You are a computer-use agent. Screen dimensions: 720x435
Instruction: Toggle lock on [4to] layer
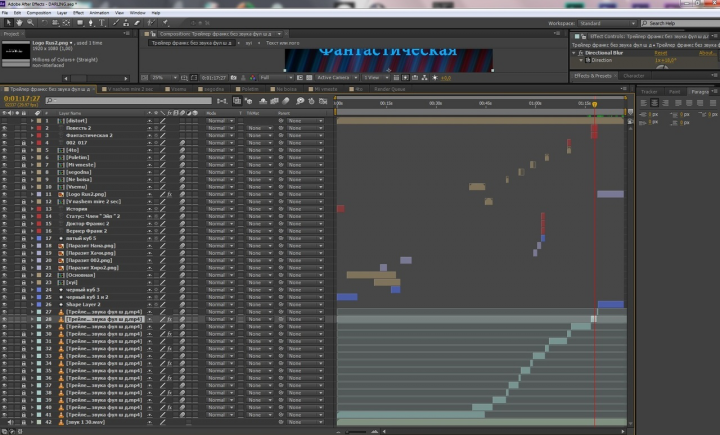coord(23,150)
